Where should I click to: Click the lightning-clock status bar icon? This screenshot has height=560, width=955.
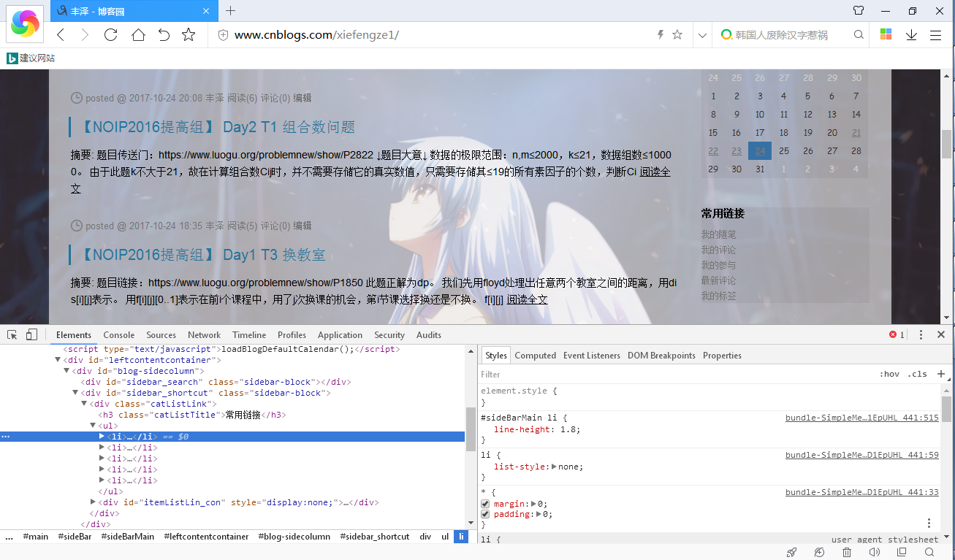tap(819, 553)
